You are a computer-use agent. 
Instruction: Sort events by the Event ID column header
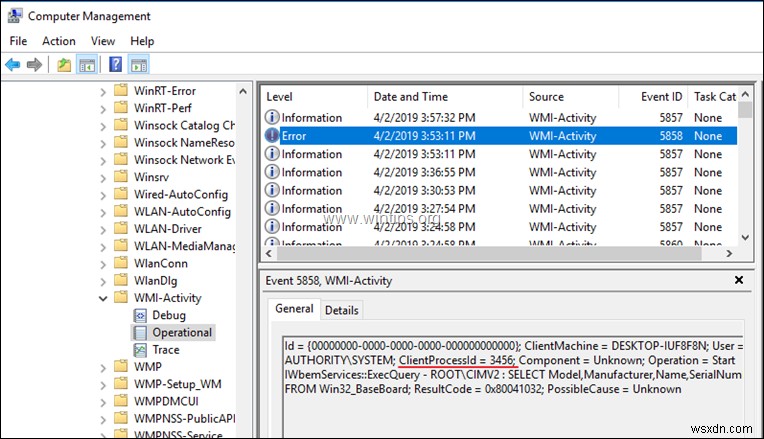[x=653, y=96]
